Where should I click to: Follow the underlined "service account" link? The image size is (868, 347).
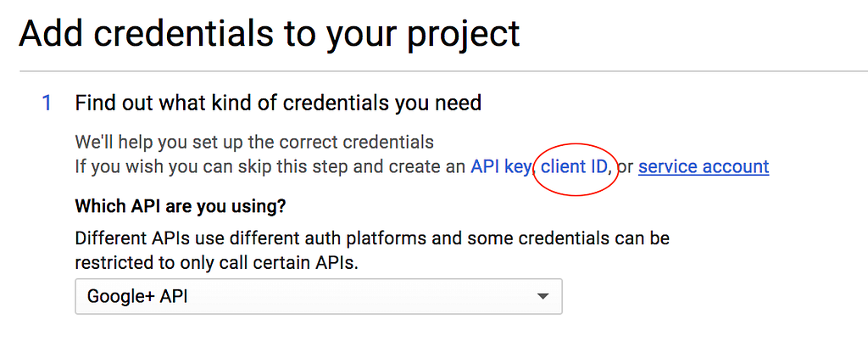pos(704,167)
